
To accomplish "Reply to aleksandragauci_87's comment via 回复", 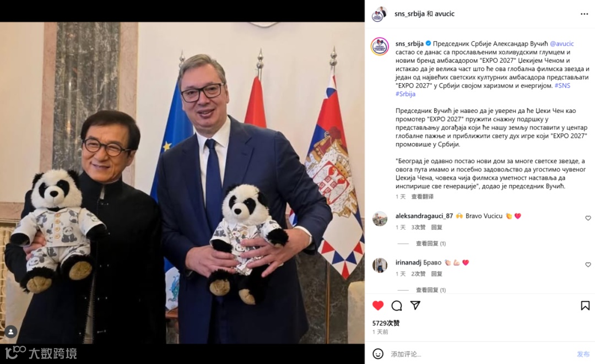I will (x=437, y=227).
